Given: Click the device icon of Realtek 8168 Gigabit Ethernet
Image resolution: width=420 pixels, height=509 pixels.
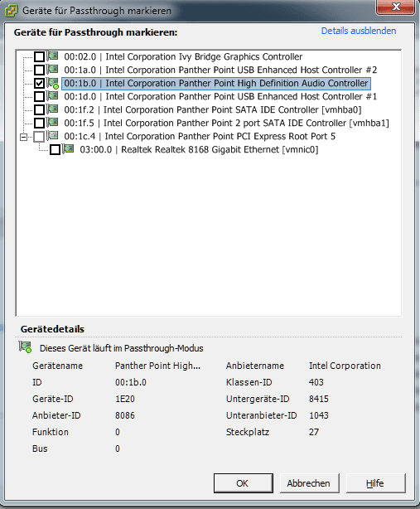Looking at the screenshot, I should pos(69,149).
